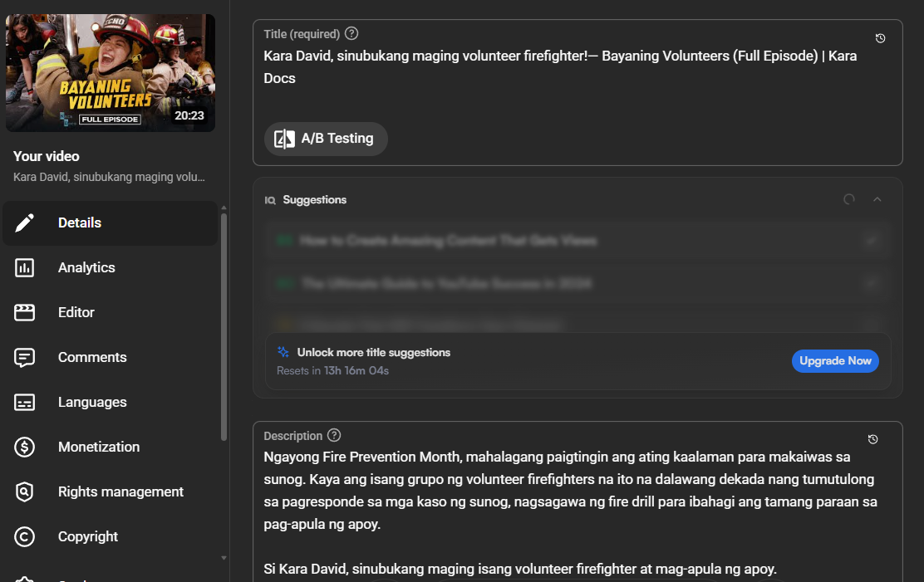Image resolution: width=924 pixels, height=582 pixels.
Task: Collapse the Suggestions panel
Action: coord(877,200)
